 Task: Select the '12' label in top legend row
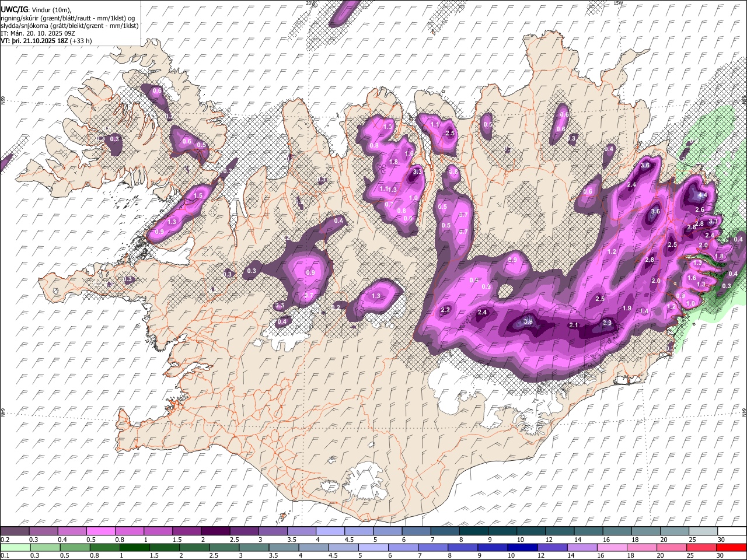pyautogui.click(x=548, y=540)
